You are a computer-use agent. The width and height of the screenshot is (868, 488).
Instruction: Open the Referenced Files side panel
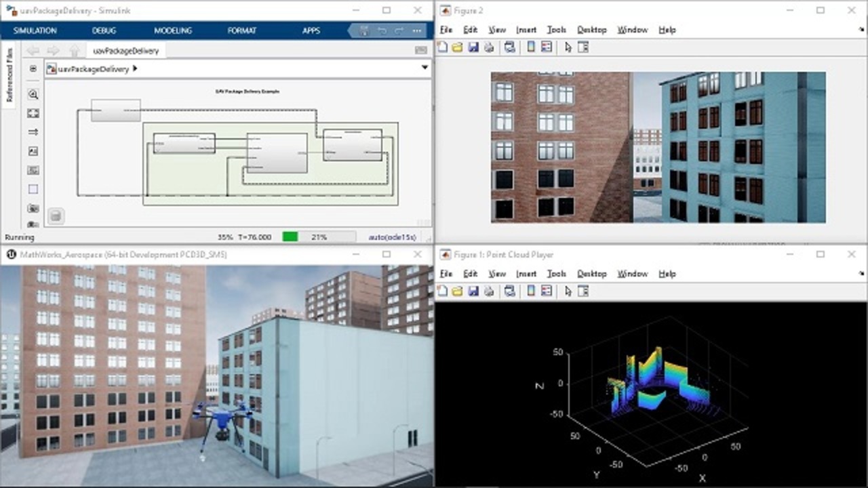(9, 75)
